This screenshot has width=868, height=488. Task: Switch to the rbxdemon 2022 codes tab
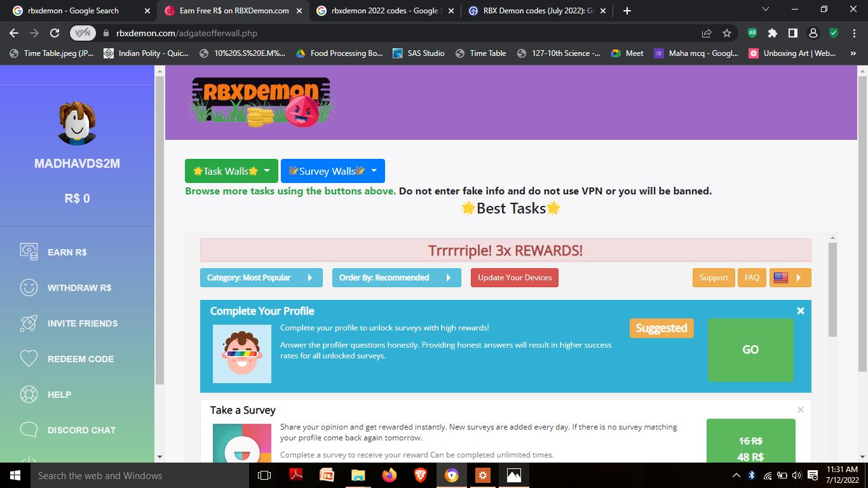point(385,11)
